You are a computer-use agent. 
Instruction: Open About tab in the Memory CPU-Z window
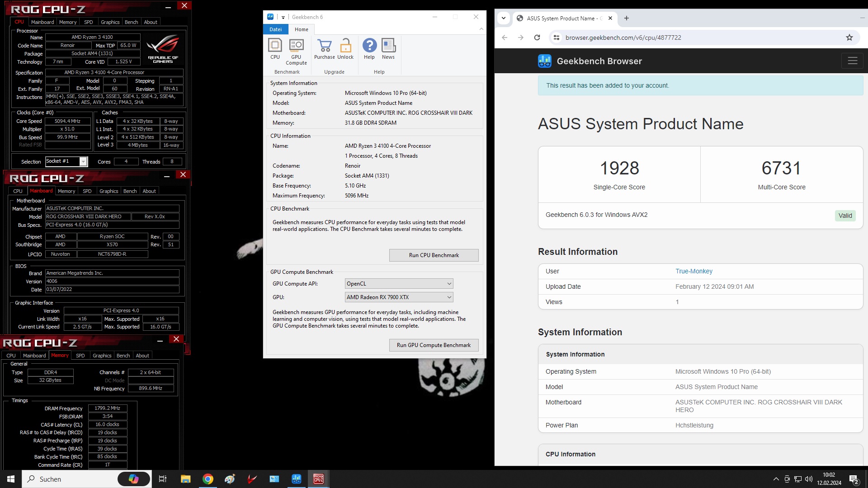point(142,356)
